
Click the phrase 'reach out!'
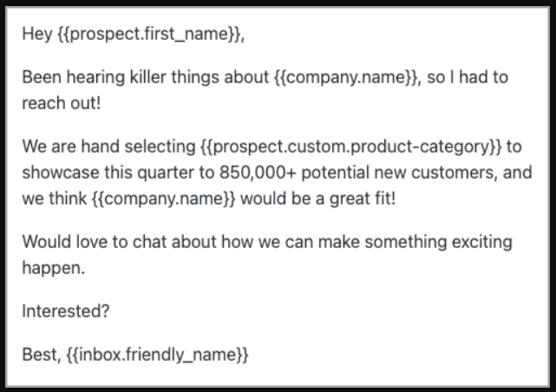pos(62,103)
